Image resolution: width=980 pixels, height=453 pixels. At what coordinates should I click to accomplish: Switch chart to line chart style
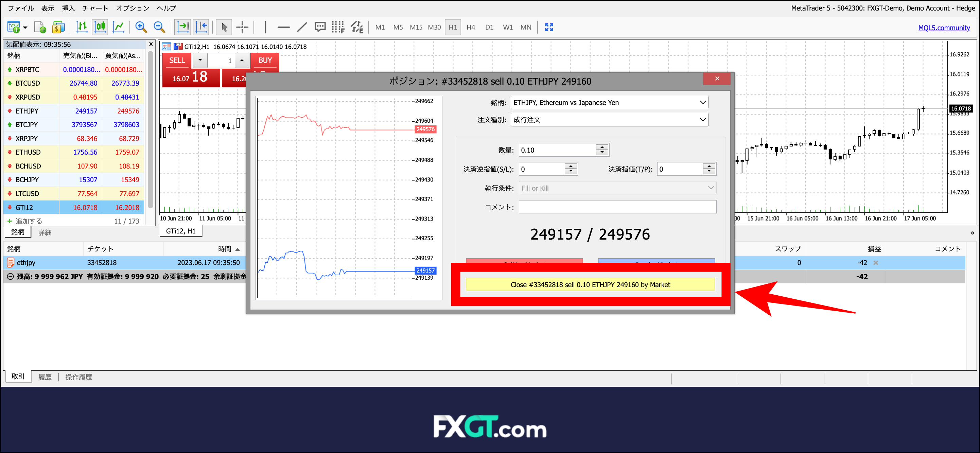119,27
